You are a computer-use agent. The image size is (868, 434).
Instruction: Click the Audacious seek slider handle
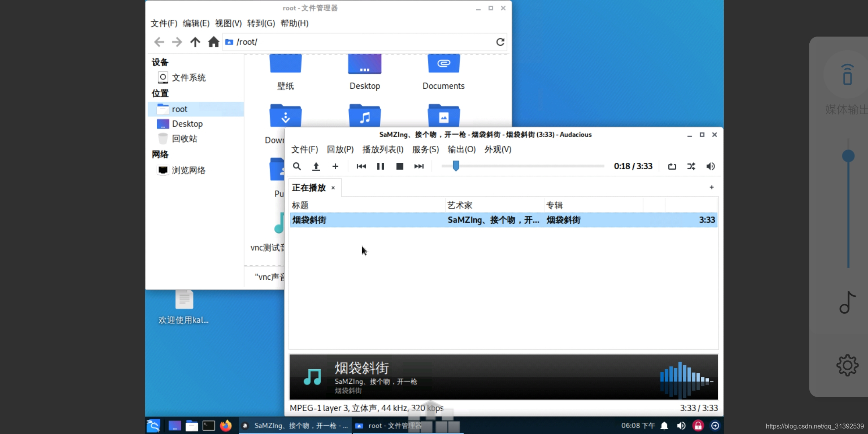click(456, 166)
